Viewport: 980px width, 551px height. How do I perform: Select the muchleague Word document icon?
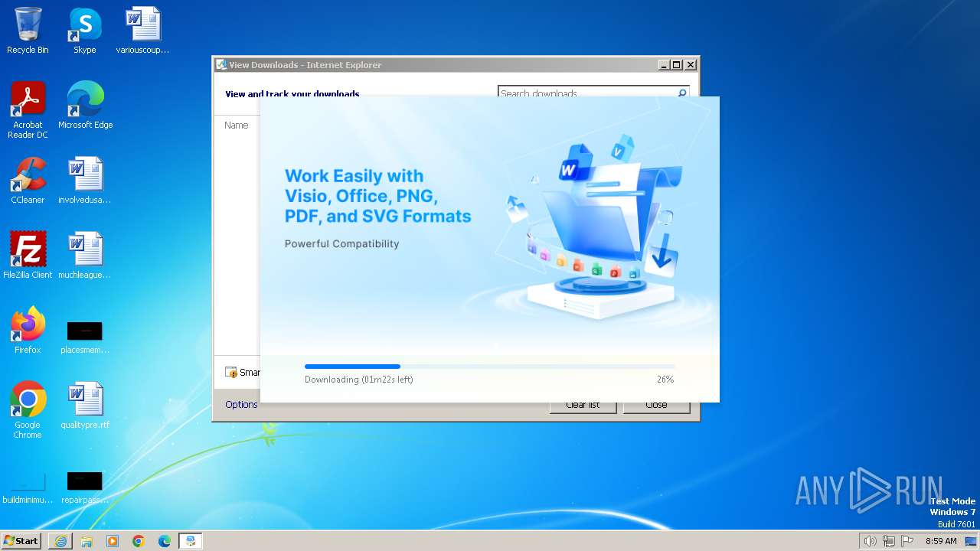(x=85, y=256)
